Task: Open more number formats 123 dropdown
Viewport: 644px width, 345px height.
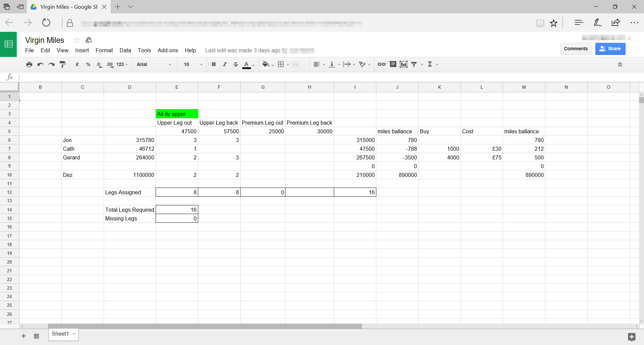Action: coord(122,64)
